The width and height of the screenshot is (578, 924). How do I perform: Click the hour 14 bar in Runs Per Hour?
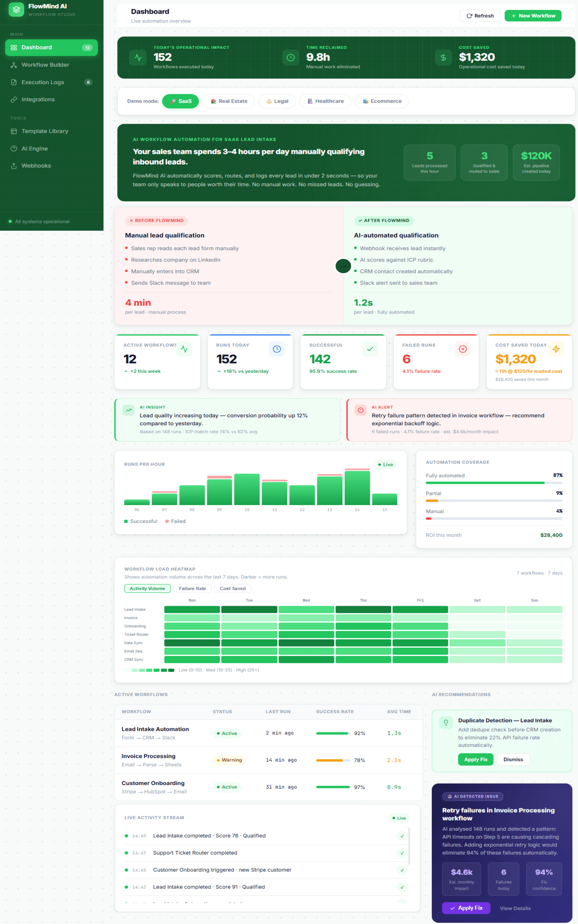point(357,487)
